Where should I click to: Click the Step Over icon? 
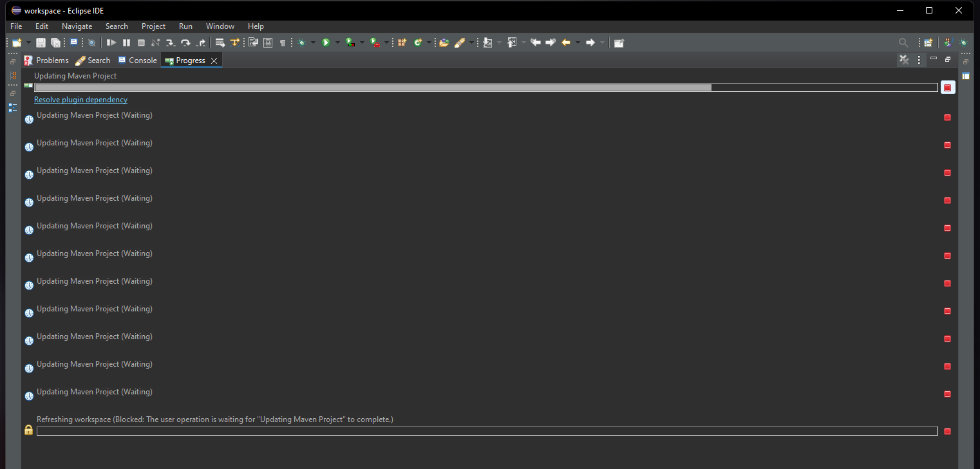click(185, 42)
